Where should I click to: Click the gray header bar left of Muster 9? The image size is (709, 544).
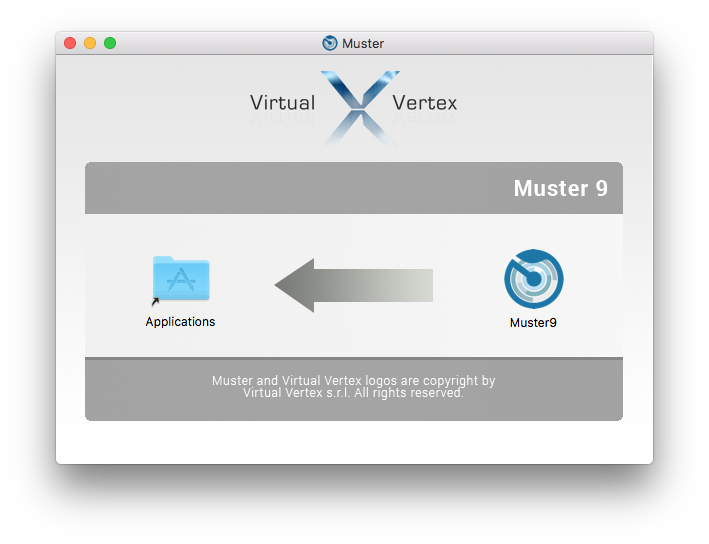click(300, 188)
